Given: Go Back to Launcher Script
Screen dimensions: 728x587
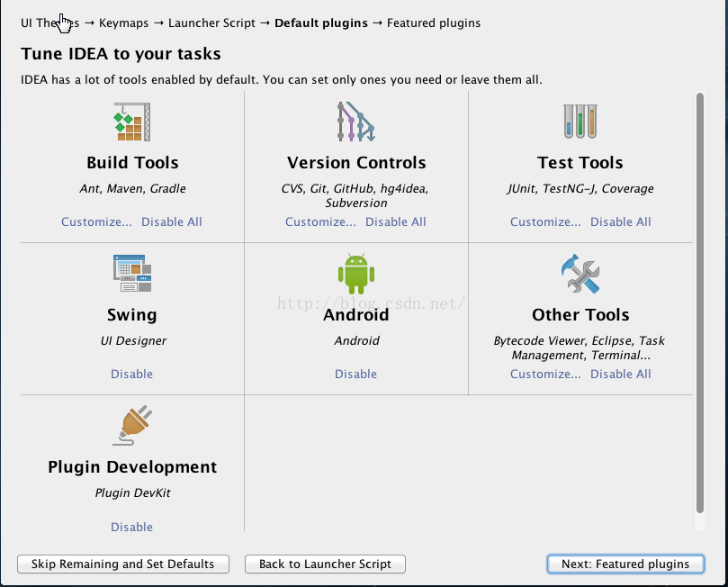Looking at the screenshot, I should click(x=325, y=564).
